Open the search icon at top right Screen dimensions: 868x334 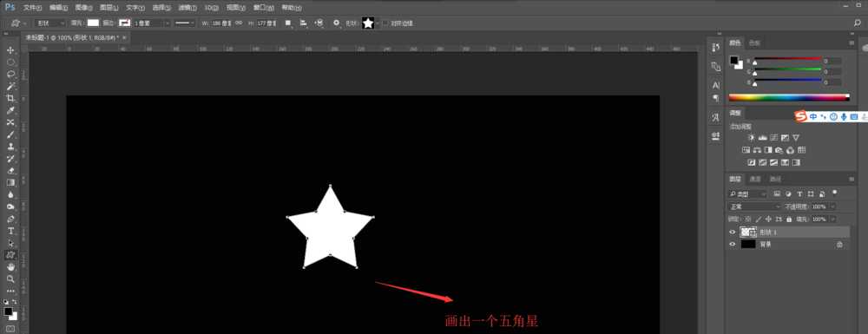click(x=858, y=23)
